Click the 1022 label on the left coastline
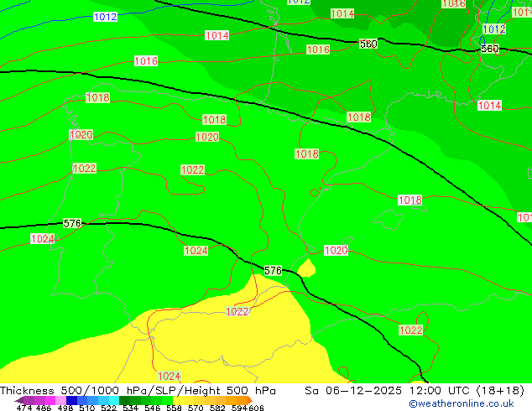Screen dimensions: 532x411 tap(85, 169)
